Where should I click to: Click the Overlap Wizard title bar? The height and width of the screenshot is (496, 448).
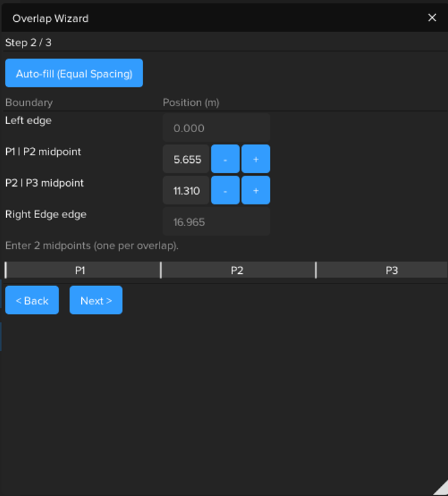pyautogui.click(x=205, y=18)
